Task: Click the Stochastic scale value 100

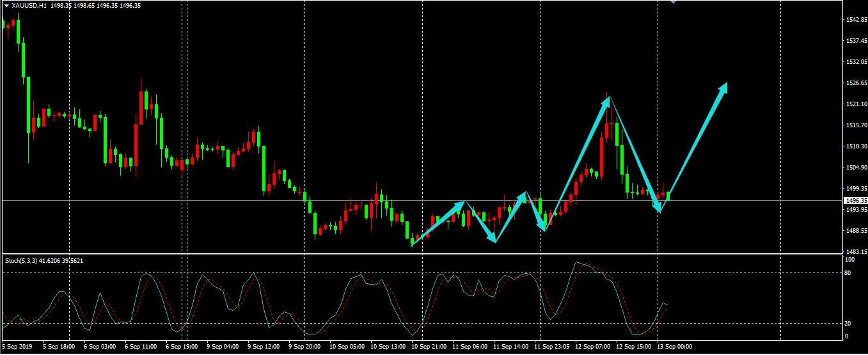Action: click(x=850, y=260)
